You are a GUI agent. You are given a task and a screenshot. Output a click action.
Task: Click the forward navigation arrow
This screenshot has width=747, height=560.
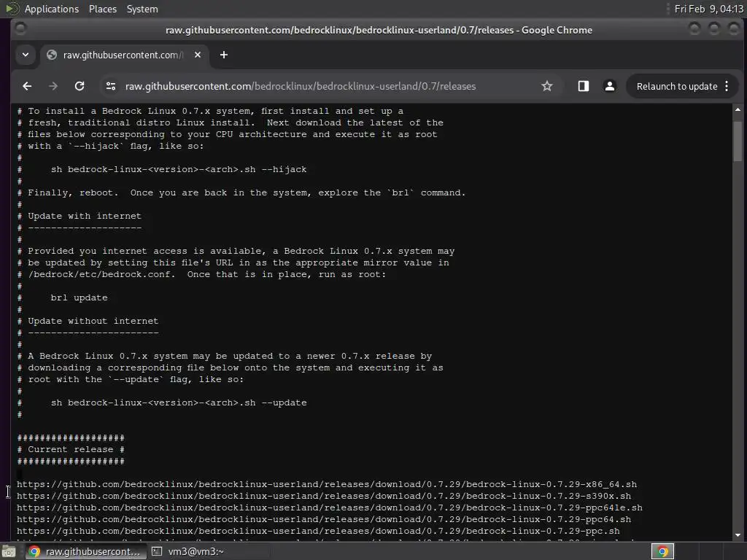(x=53, y=86)
